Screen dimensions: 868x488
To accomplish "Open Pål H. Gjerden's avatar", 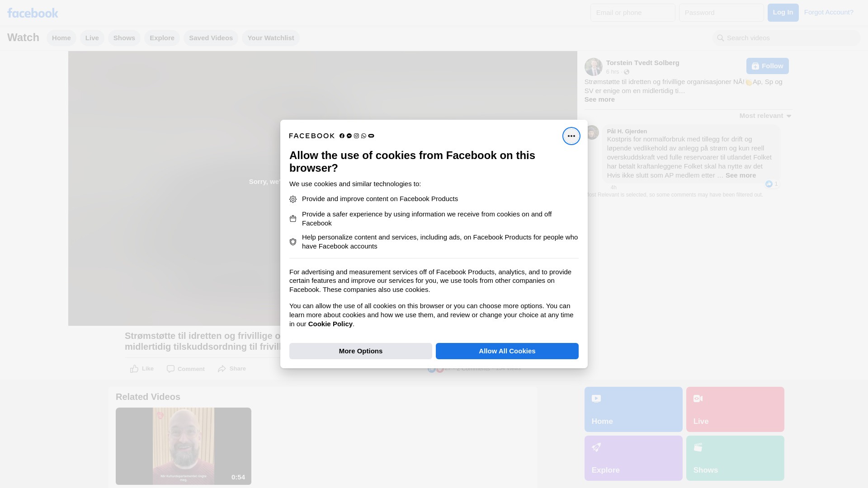I will (x=592, y=132).
